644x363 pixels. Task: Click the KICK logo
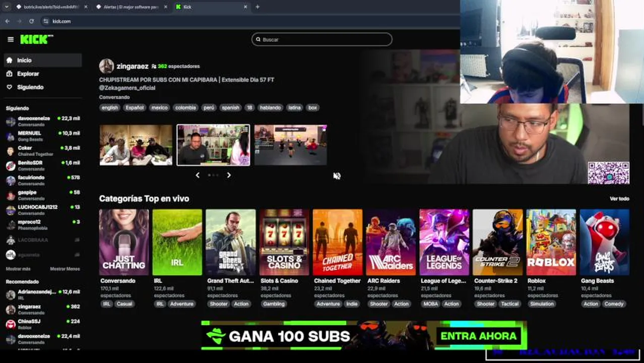pyautogui.click(x=36, y=39)
